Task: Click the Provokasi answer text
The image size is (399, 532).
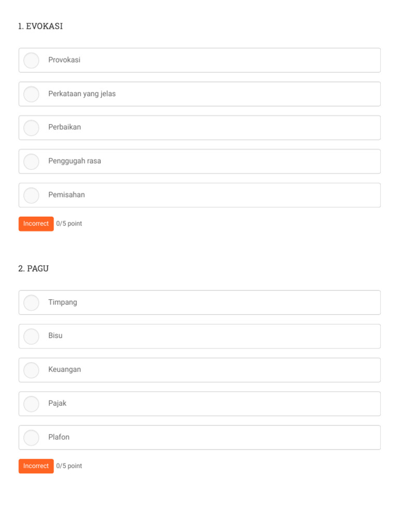Action: (x=64, y=60)
